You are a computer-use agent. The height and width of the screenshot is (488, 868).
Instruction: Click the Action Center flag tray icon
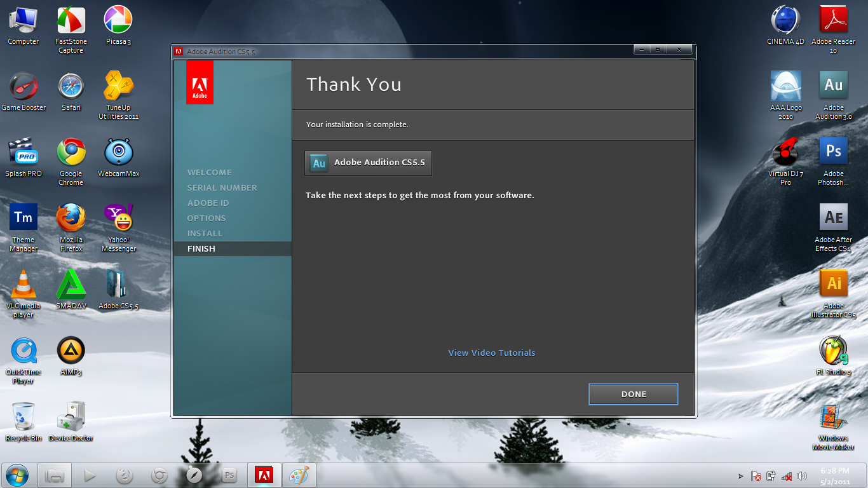pos(756,476)
